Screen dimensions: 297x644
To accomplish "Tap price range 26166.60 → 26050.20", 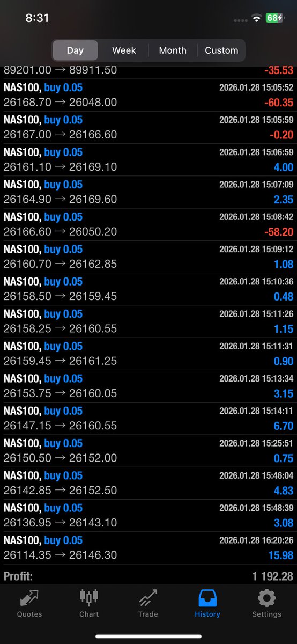I will tap(60, 231).
